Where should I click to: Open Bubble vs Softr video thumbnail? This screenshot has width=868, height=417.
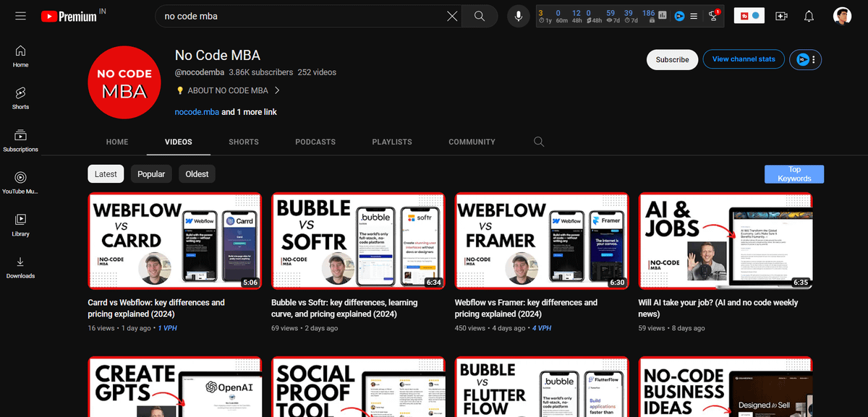coord(358,241)
